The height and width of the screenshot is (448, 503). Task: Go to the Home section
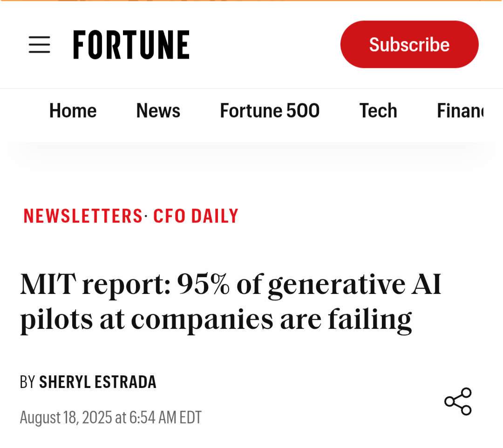point(73,111)
